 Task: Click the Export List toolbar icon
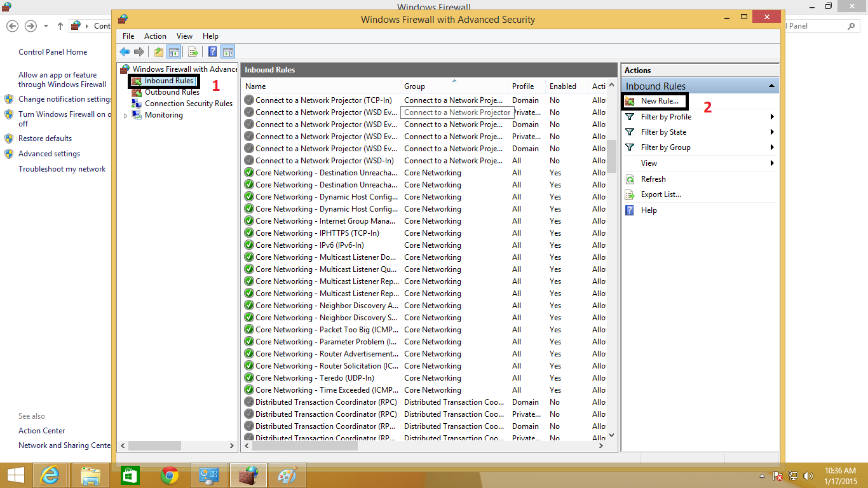click(x=193, y=52)
